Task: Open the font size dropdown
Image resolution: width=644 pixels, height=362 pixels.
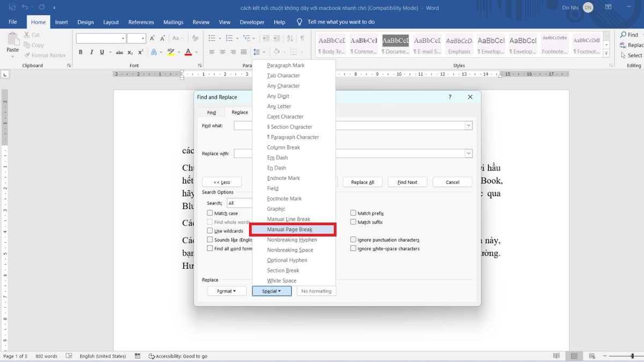Action: pyautogui.click(x=143, y=38)
